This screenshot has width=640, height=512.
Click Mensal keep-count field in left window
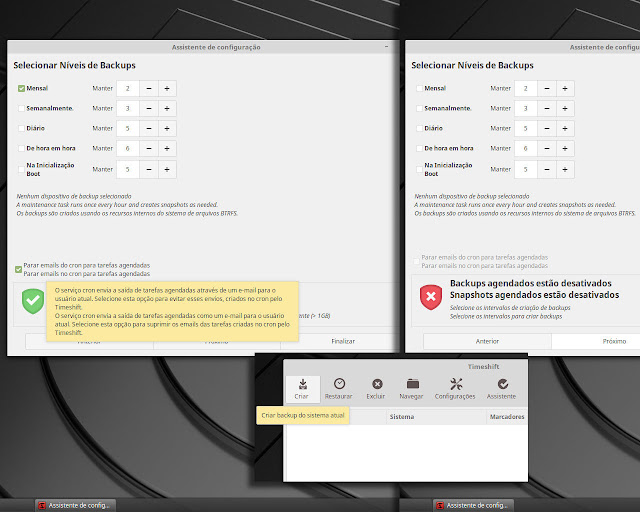coord(128,88)
